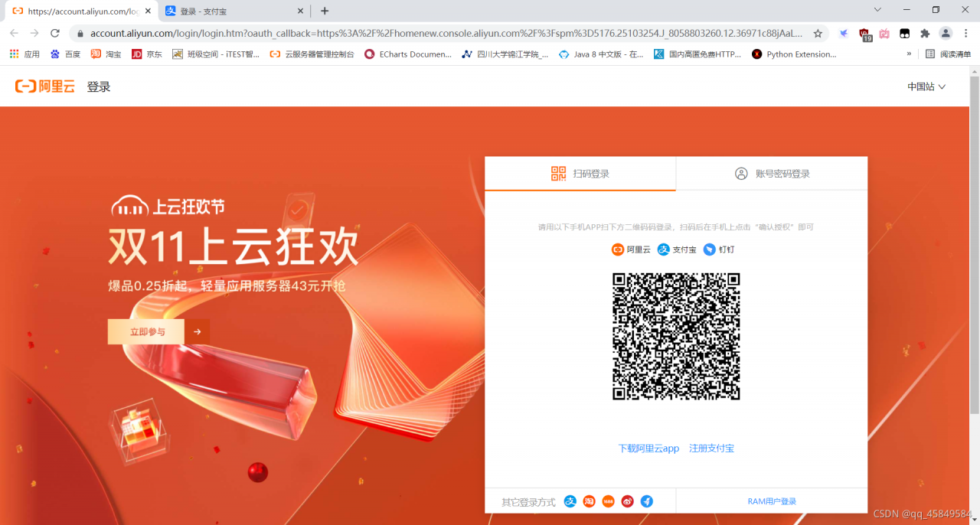Click the 其它登录方式 label
980x525 pixels.
click(528, 502)
